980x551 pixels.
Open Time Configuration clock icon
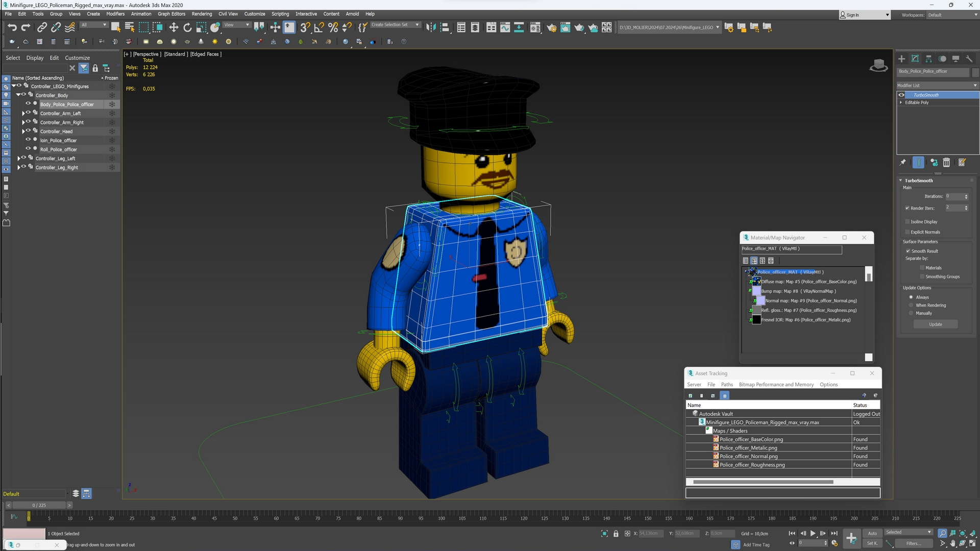point(835,543)
